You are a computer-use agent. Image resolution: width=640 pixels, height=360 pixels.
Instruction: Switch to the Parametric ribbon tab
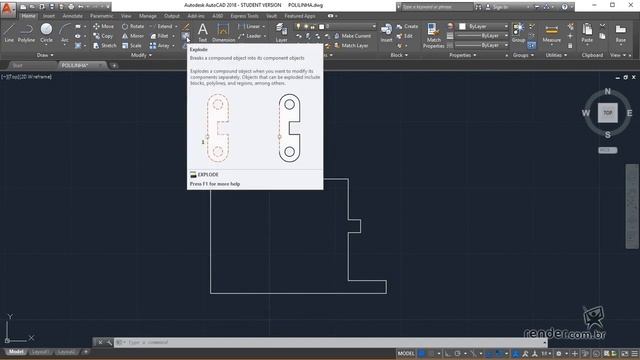102,16
